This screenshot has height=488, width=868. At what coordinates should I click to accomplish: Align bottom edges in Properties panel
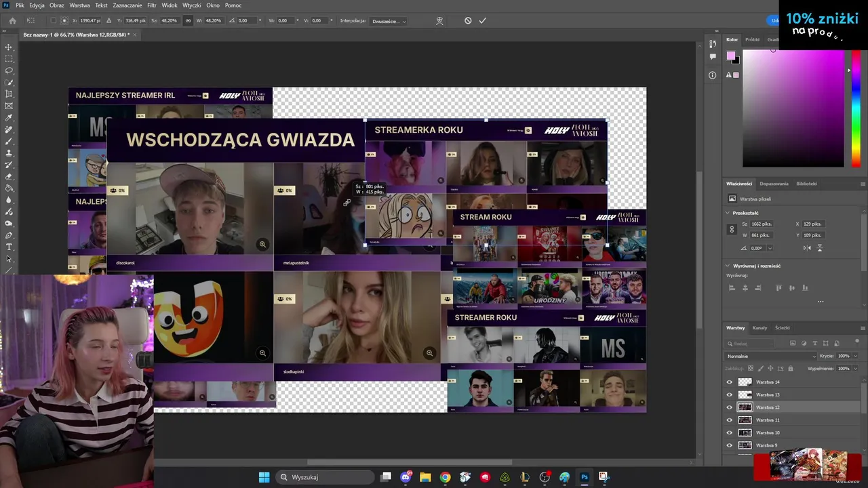click(x=805, y=288)
